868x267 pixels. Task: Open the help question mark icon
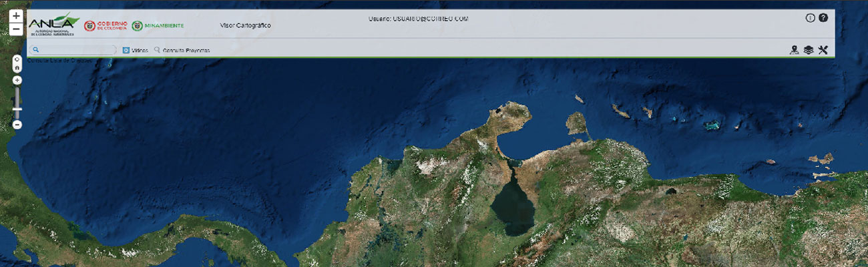pyautogui.click(x=823, y=18)
